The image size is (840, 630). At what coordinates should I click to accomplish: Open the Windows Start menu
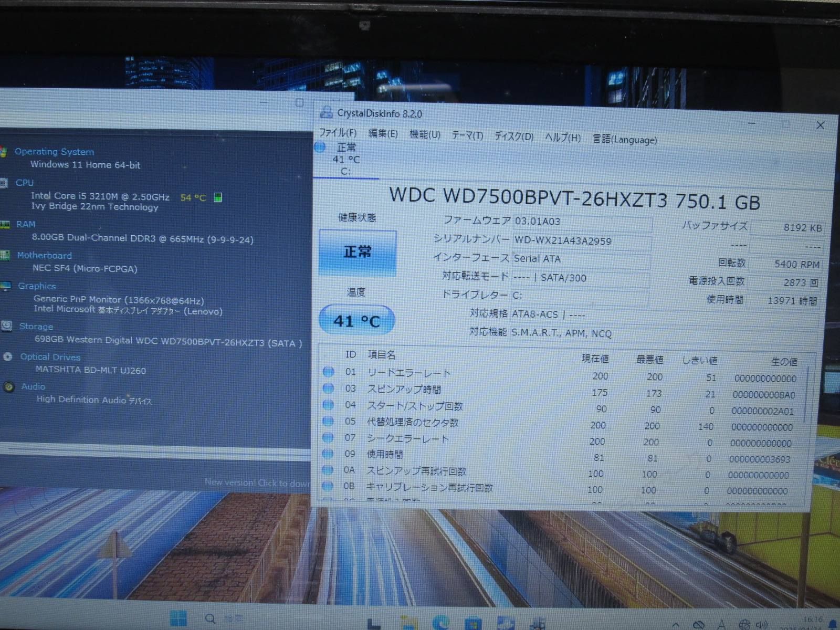click(x=178, y=618)
